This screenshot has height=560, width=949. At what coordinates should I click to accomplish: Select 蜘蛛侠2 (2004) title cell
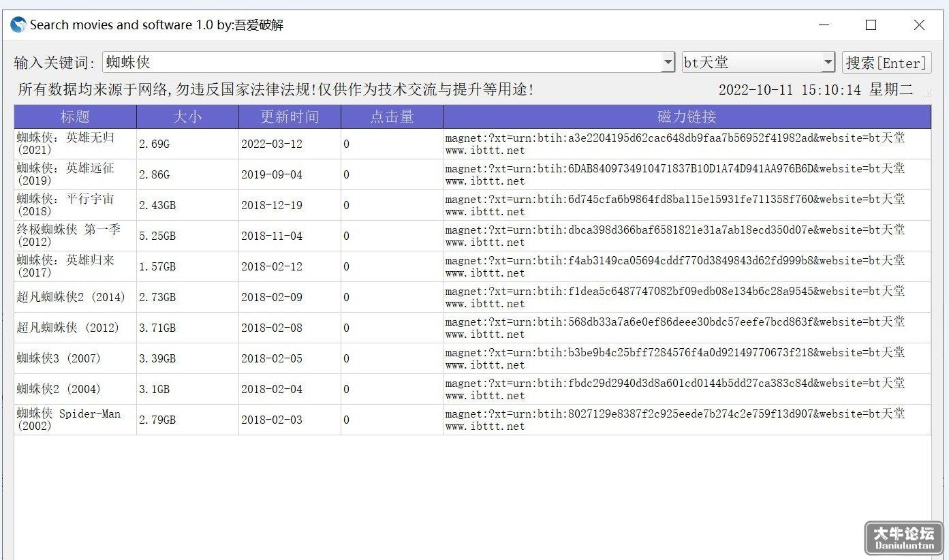[75, 389]
